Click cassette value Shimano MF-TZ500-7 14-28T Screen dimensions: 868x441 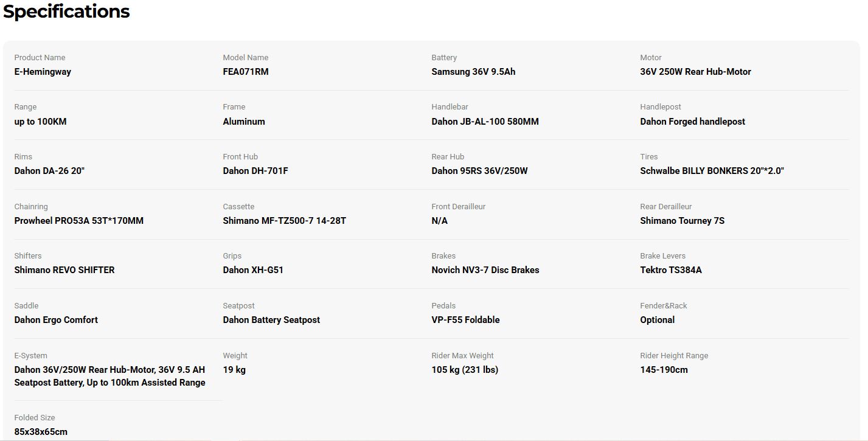pyautogui.click(x=284, y=221)
